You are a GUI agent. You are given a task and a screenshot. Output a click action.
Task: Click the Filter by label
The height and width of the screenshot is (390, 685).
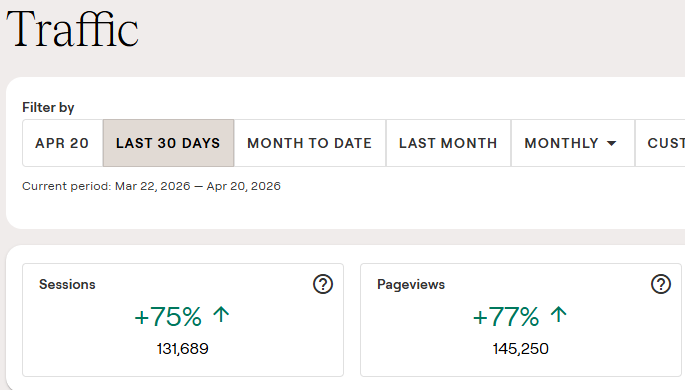tap(48, 107)
